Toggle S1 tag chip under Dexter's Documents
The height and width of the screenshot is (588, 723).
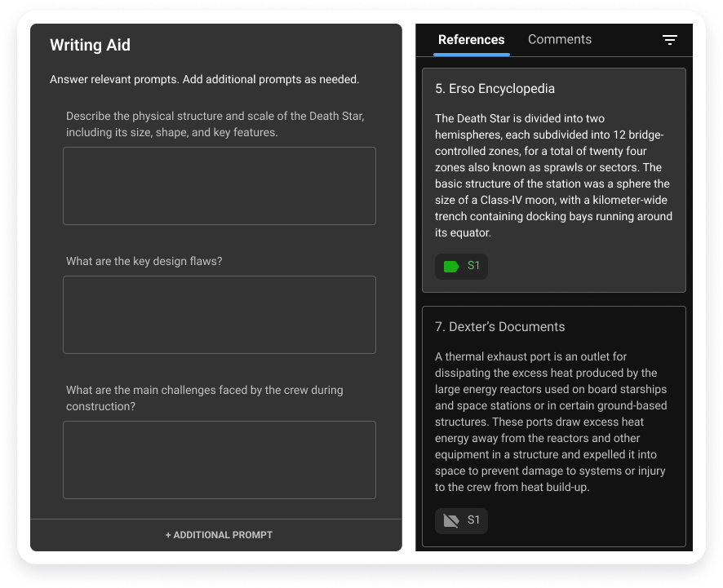tap(461, 521)
